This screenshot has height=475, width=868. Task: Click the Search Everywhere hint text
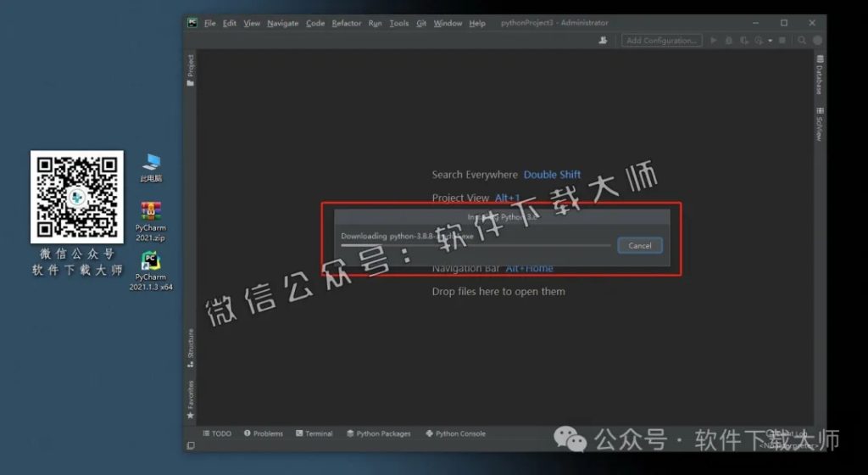click(x=475, y=175)
